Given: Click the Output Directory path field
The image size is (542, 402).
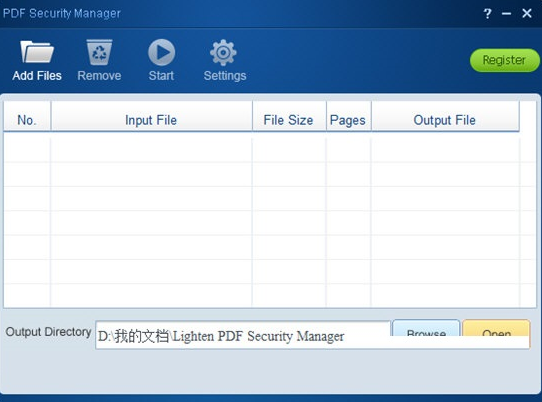Looking at the screenshot, I should coord(243,335).
